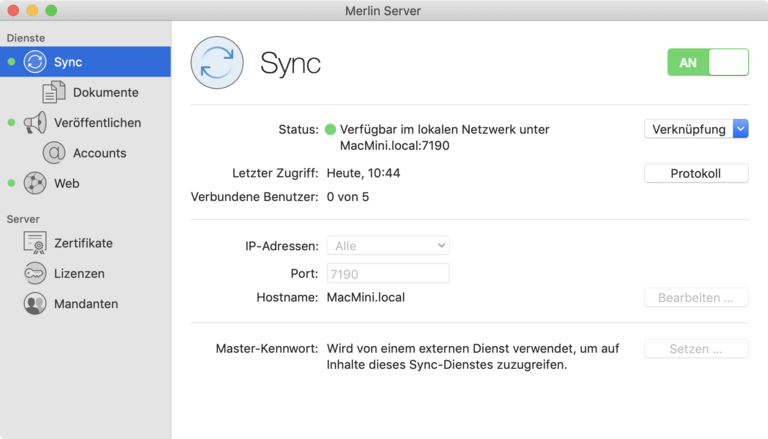
Task: Switch to Web label in sidebar
Action: (x=67, y=184)
